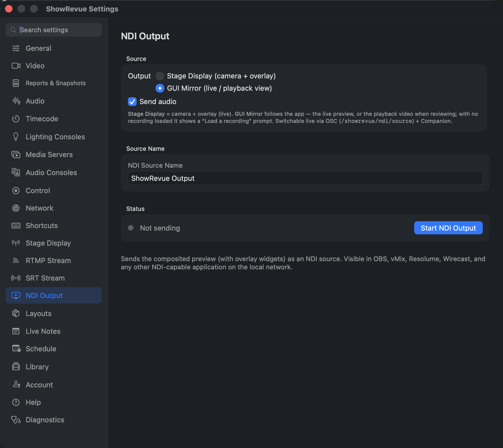Click the Stage Display antenna icon

coord(16,243)
